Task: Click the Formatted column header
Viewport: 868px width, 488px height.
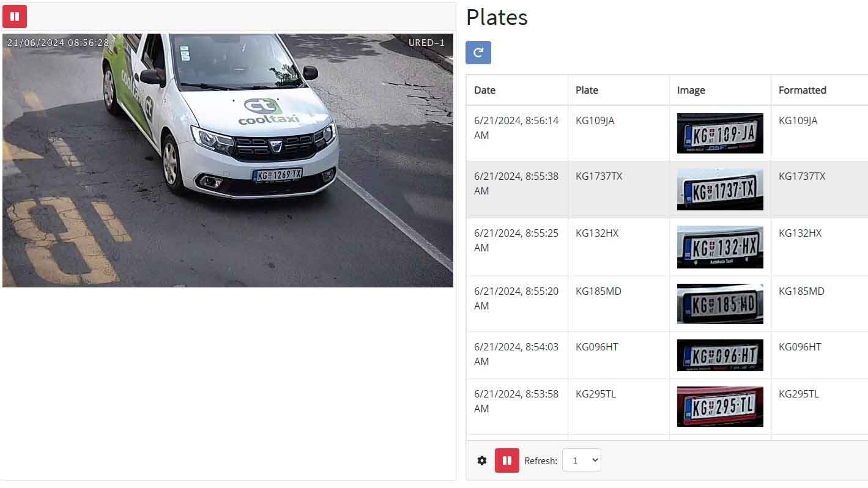Action: (803, 90)
